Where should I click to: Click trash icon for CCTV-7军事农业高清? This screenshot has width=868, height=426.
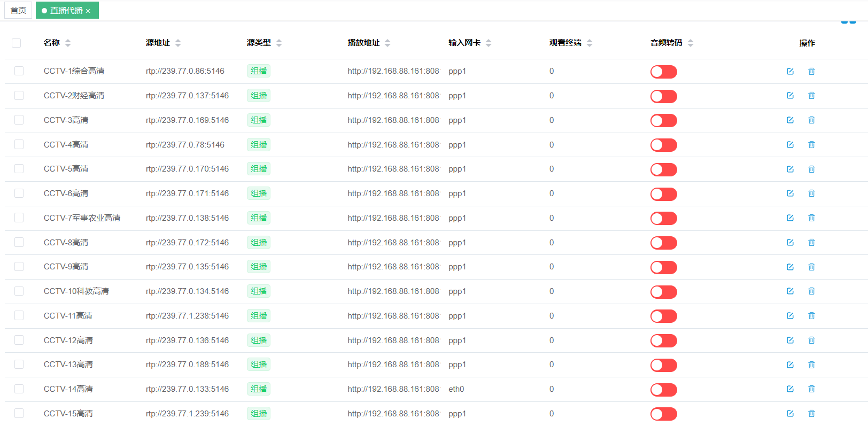click(811, 218)
